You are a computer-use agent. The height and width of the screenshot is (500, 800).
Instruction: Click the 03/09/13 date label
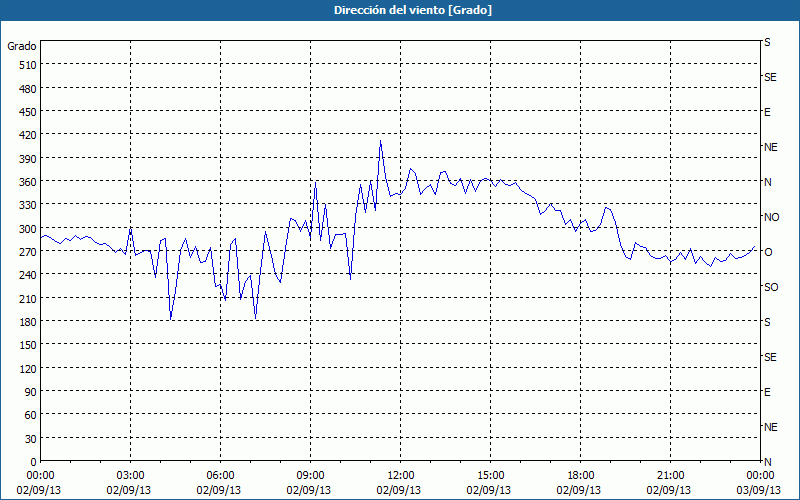pos(761,490)
